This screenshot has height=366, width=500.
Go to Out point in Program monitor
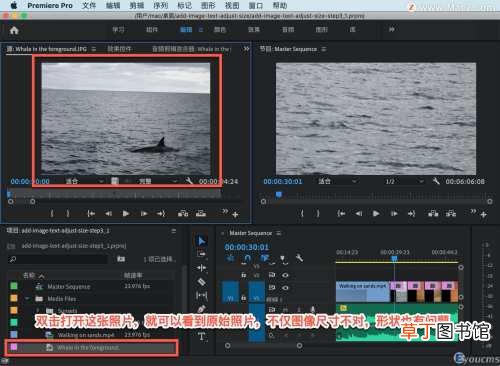412,213
